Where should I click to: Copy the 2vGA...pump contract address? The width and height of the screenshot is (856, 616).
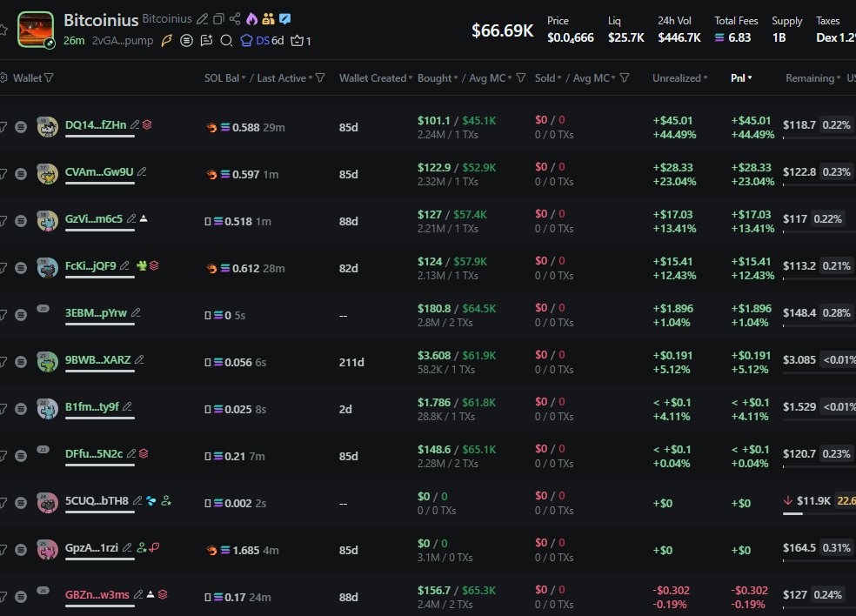coord(124,41)
